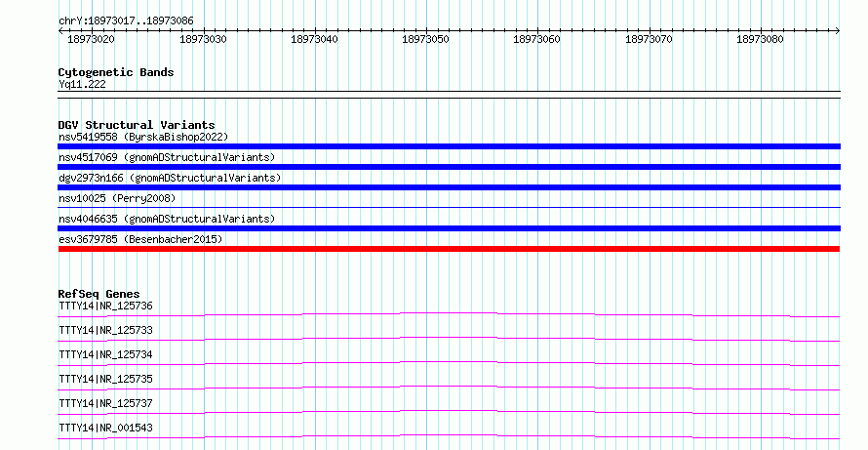Open variant esv3679785 (Besenbacher2015) label

tap(140, 239)
